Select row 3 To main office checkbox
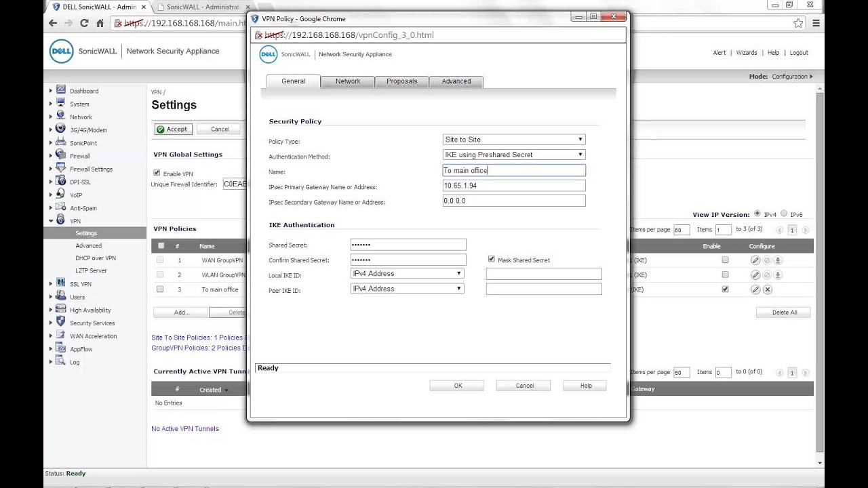The image size is (868, 488). pyautogui.click(x=160, y=289)
